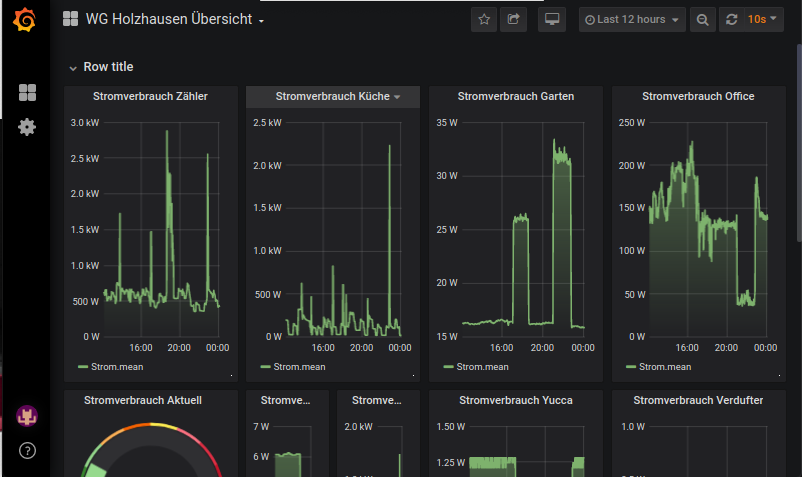Click the share dashboard icon

[513, 19]
